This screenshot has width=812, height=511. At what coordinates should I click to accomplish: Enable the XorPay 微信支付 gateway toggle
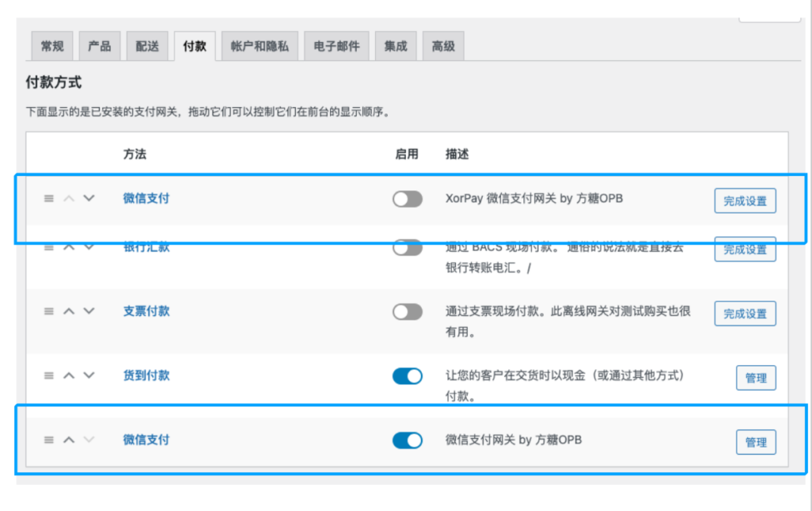[407, 199]
